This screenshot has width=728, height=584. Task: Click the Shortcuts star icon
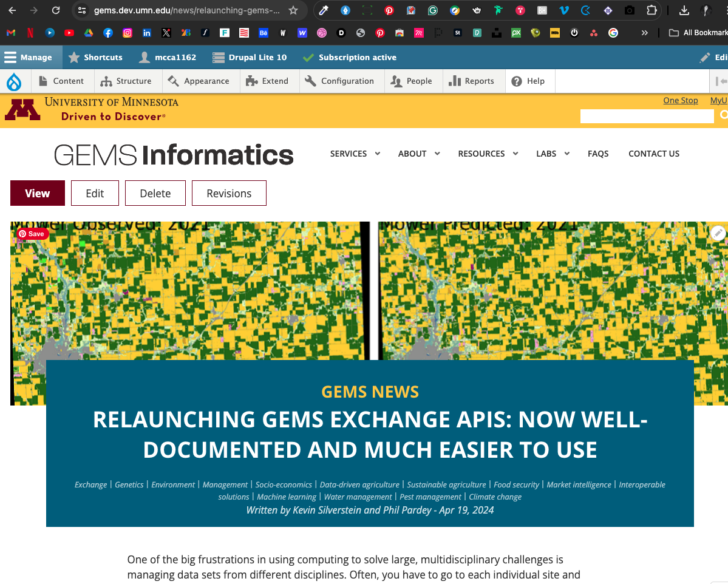74,58
